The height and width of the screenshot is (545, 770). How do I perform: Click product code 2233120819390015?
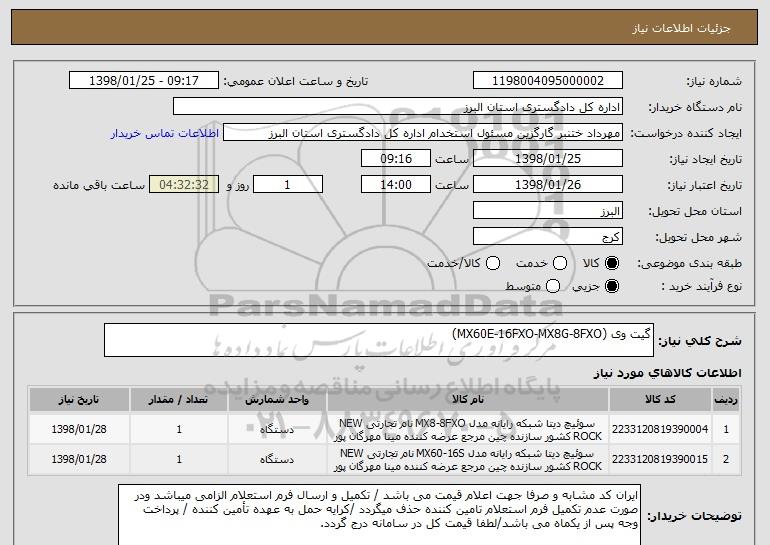pos(660,459)
